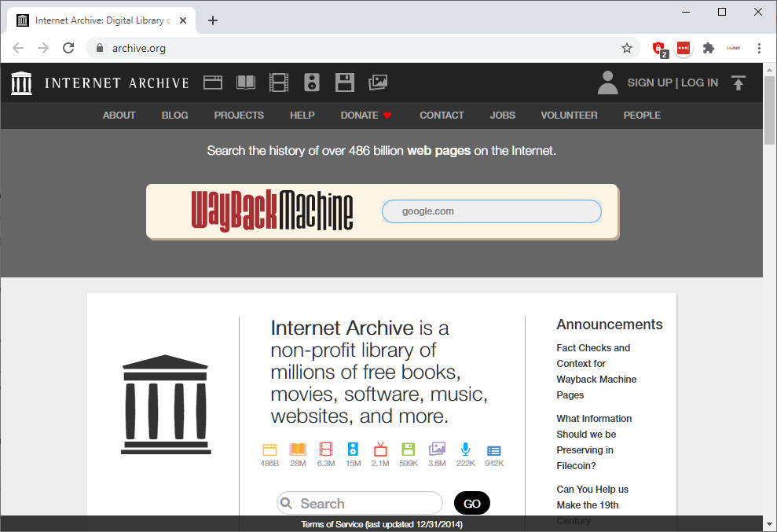View site information via the padlock icon
This screenshot has height=532, width=777.
100,48
